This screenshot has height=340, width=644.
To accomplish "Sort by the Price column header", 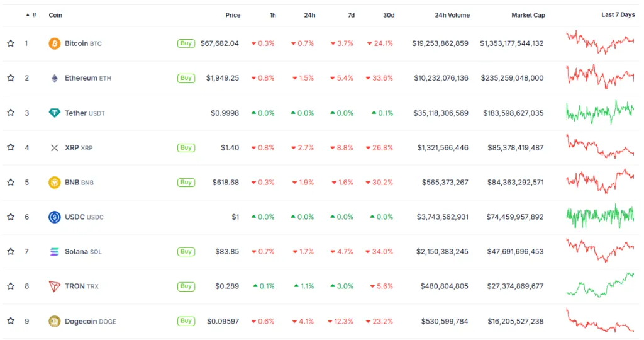I will pos(233,15).
